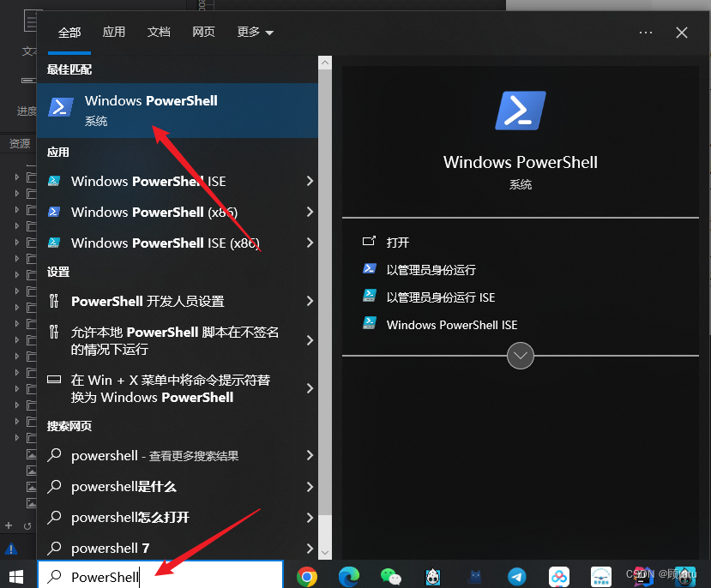
Task: Switch to the 全部 tab
Action: (x=69, y=33)
